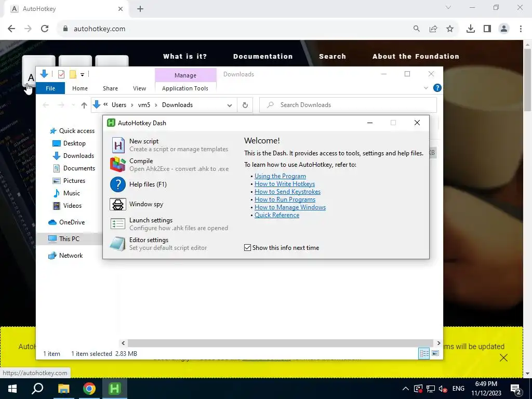Select Documents in Explorer sidebar
Screen dimensions: 532x399
(74, 168)
